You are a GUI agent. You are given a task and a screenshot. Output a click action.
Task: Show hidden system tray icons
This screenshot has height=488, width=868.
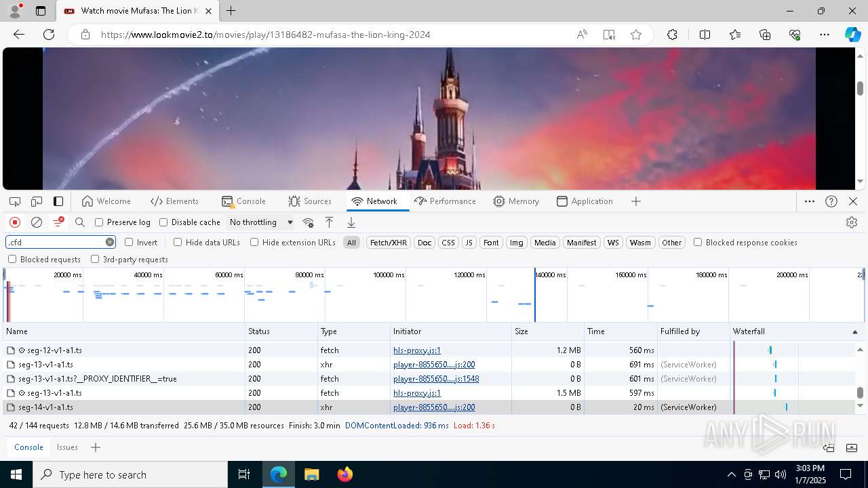tap(731, 474)
